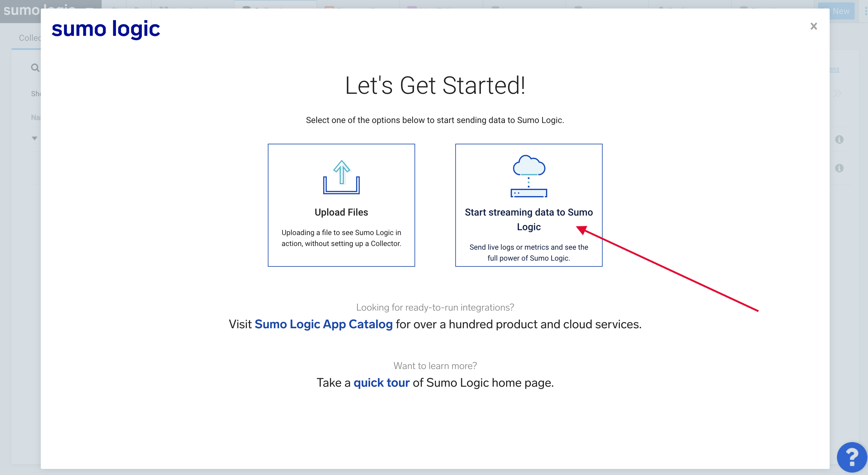Click Send live logs description text
This screenshot has width=868, height=475.
[528, 252]
